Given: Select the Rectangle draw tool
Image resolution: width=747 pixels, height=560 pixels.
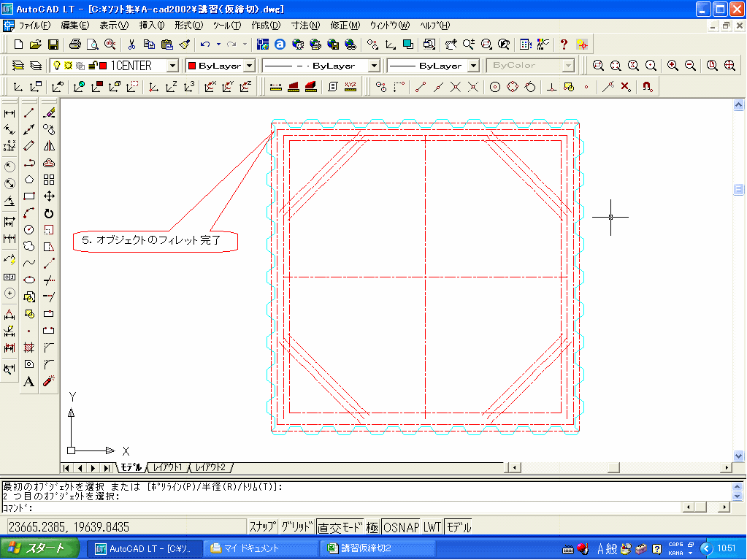Looking at the screenshot, I should point(29,196).
